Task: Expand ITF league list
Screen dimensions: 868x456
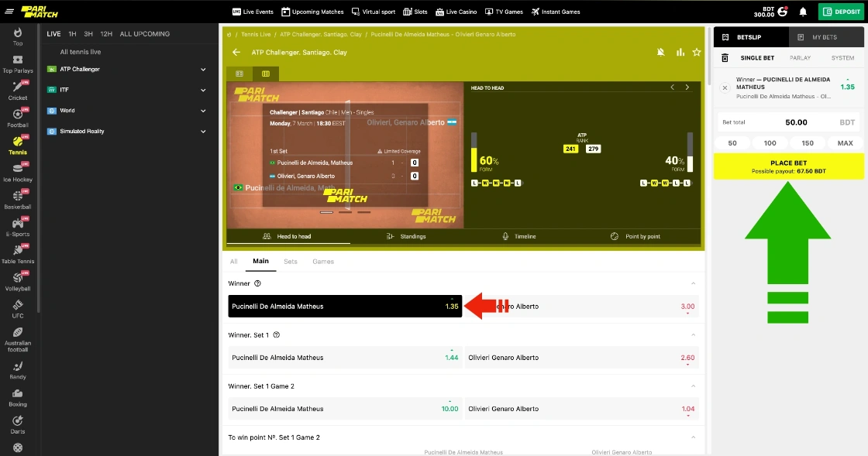Action: pyautogui.click(x=203, y=90)
